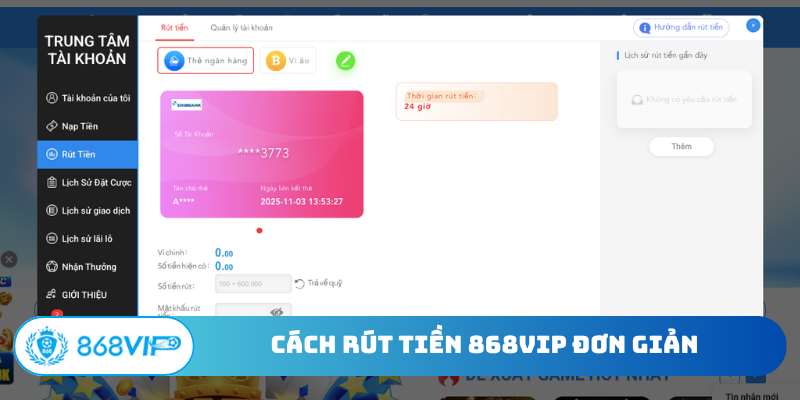800x400 pixels.
Task: Click the Số tiền hiện có balance
Action: 224,266
